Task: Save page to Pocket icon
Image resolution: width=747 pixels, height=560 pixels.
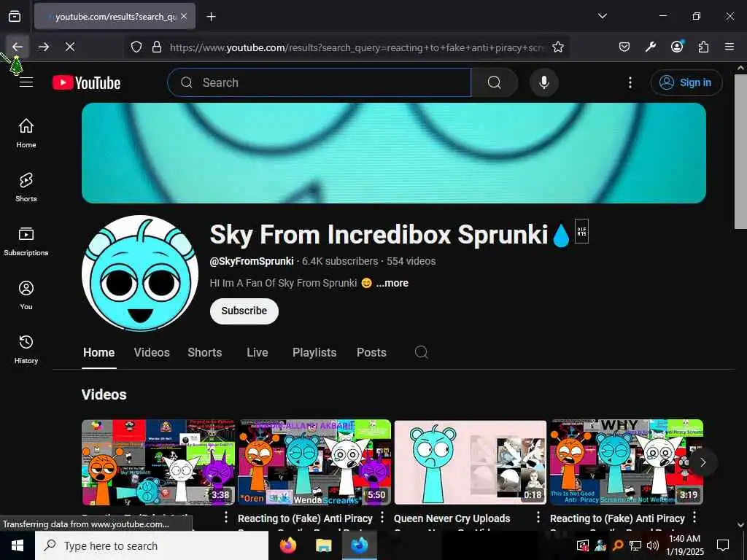Action: [x=624, y=47]
